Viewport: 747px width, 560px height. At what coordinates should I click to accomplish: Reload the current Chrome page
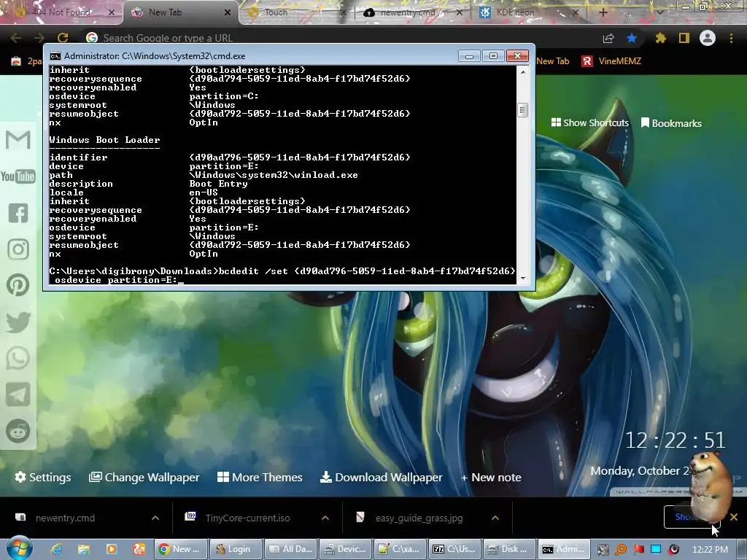pos(63,38)
